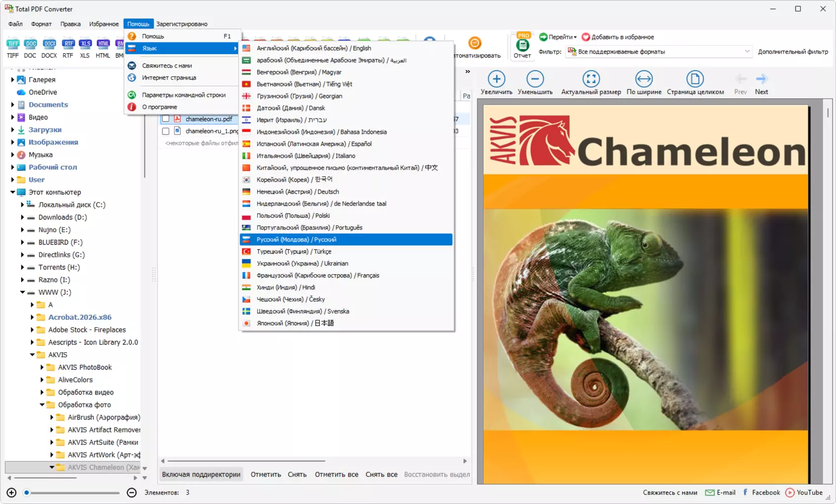Open the Перейти dropdown arrow
Image resolution: width=836 pixels, height=504 pixels.
(x=575, y=38)
